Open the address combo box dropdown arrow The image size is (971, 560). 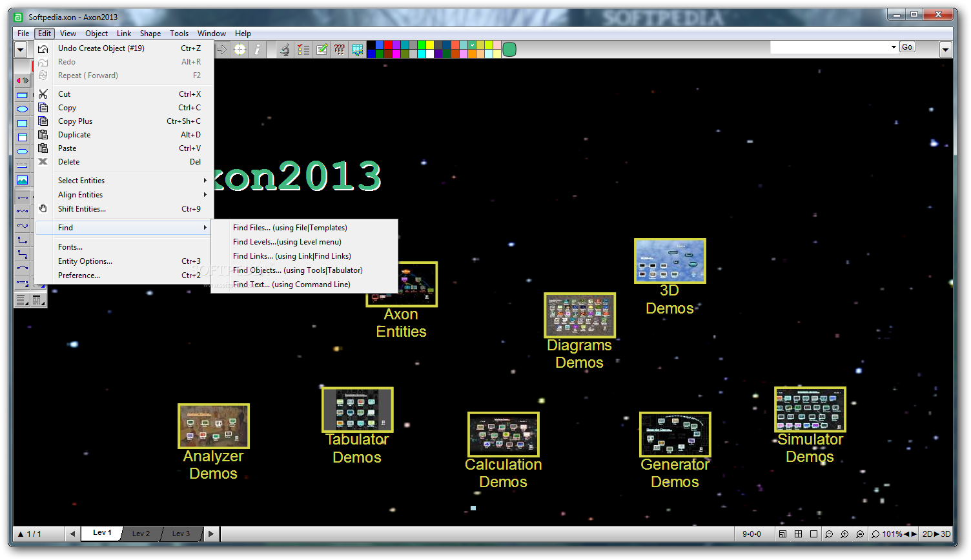pos(894,47)
